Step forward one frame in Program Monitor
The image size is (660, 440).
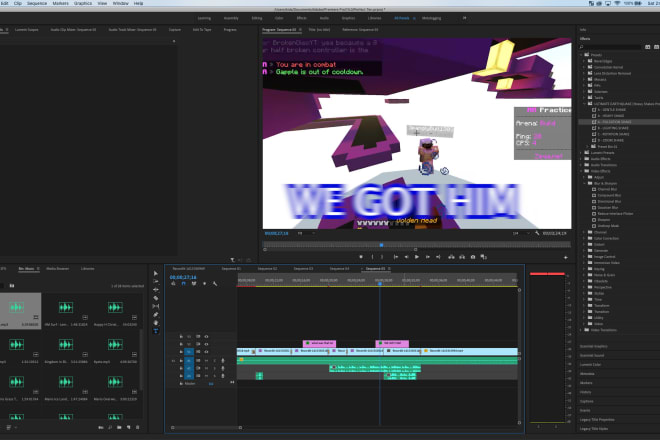click(x=428, y=257)
